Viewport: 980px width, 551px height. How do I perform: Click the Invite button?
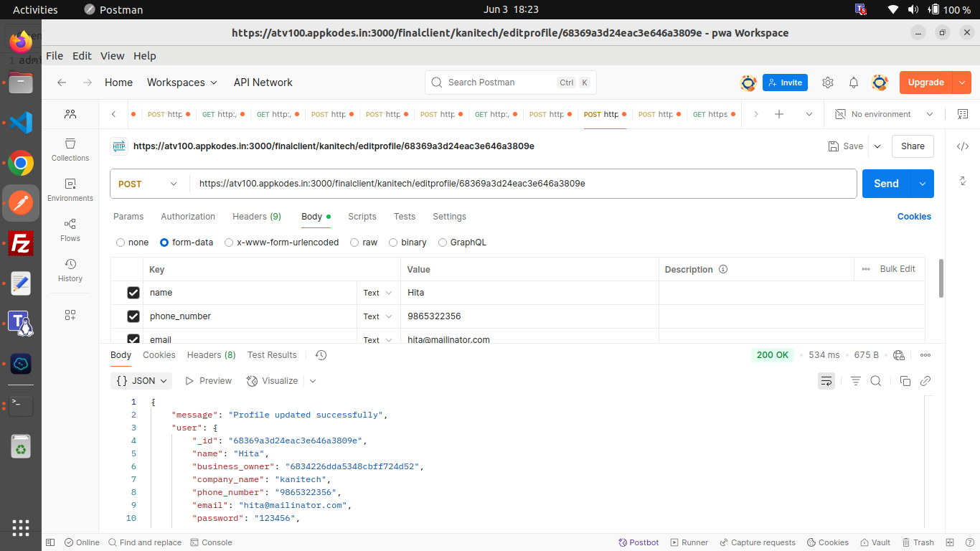tap(785, 83)
